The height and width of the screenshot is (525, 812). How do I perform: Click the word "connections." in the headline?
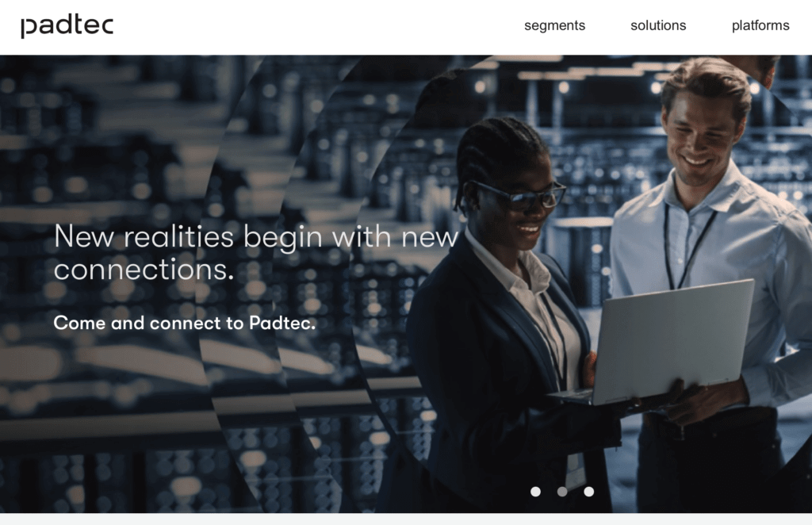click(144, 270)
